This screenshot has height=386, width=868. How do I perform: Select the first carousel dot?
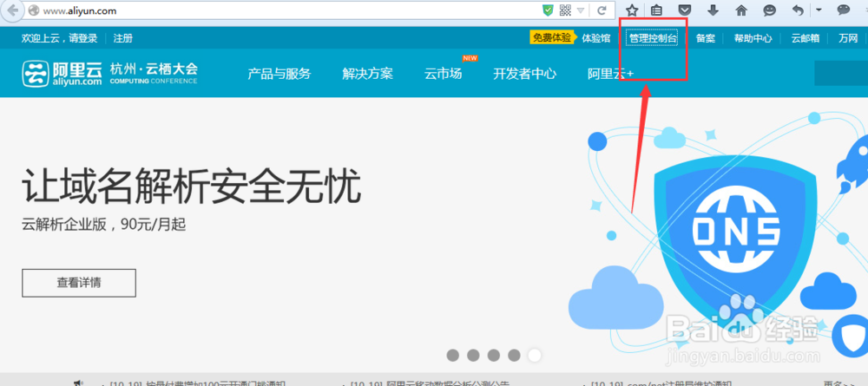click(x=453, y=355)
